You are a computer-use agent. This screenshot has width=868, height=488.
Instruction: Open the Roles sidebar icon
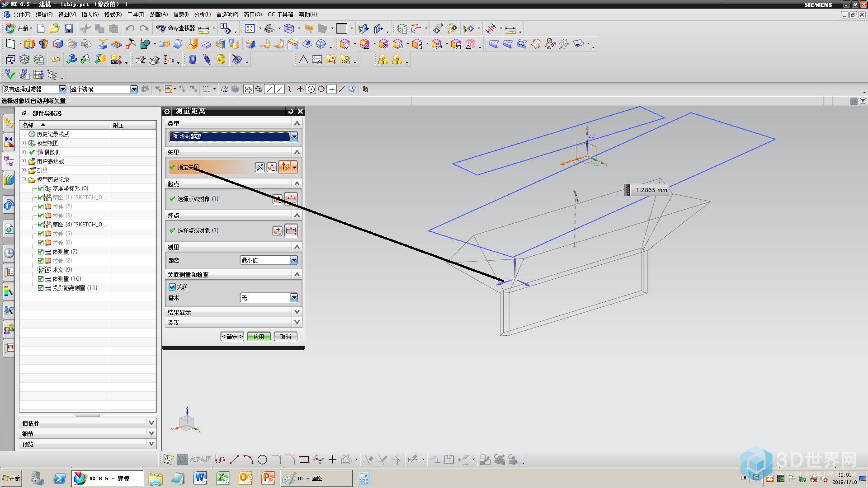(x=9, y=329)
